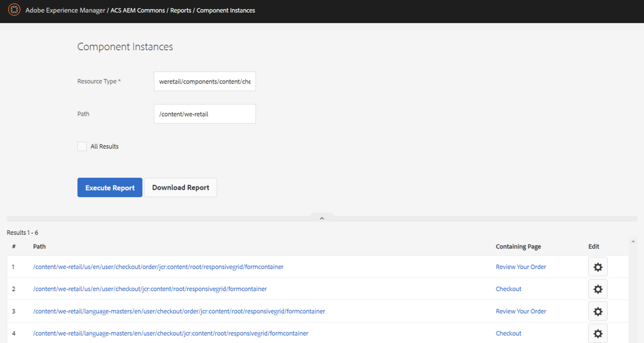Open Review Your Order page in row 3
This screenshot has height=343, width=644.
tap(521, 311)
